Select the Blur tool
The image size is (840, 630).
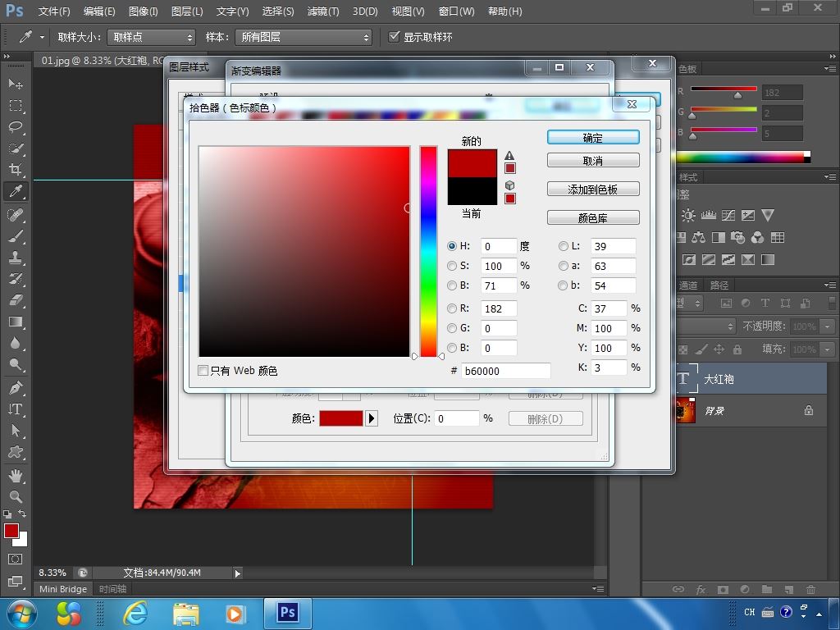coord(16,343)
